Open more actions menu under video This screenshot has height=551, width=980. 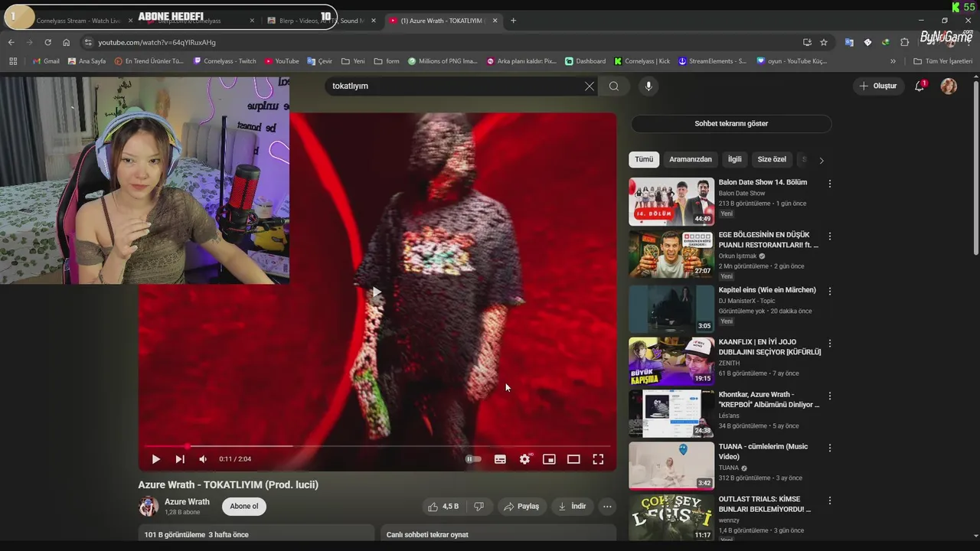(607, 506)
